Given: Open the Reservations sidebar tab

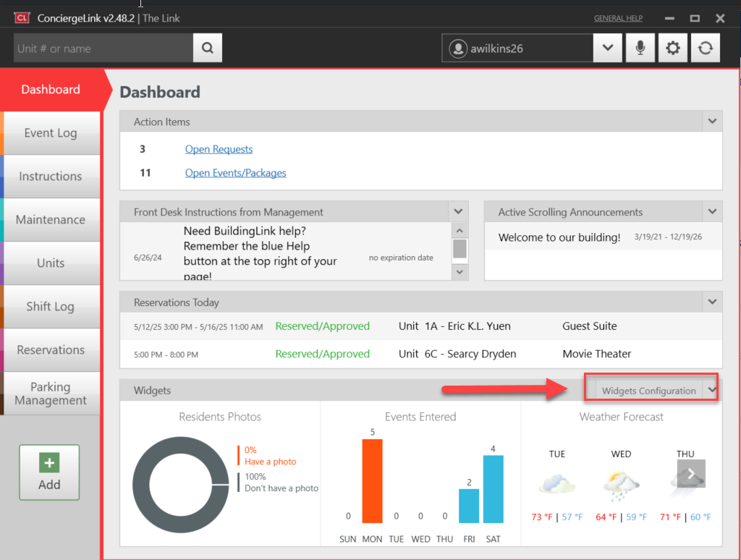Looking at the screenshot, I should pos(51,350).
